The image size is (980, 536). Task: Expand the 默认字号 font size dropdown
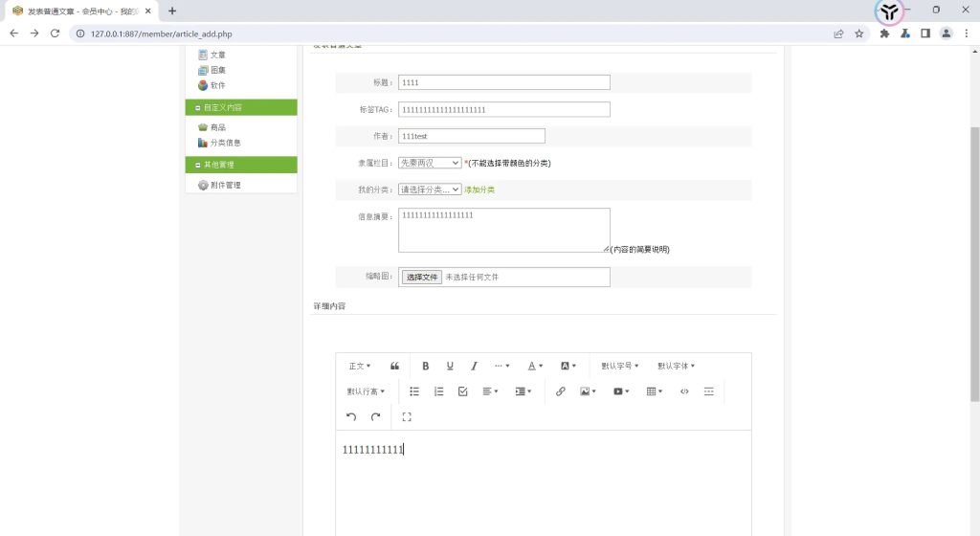click(619, 366)
